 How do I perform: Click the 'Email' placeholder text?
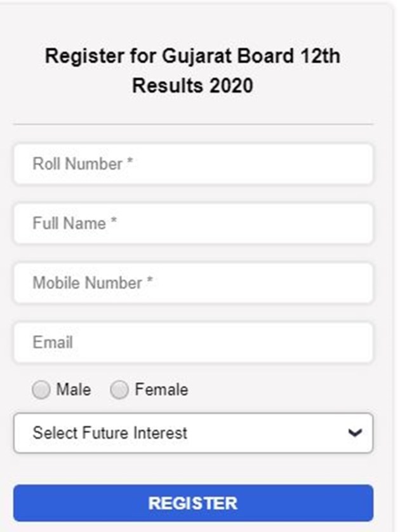53,342
